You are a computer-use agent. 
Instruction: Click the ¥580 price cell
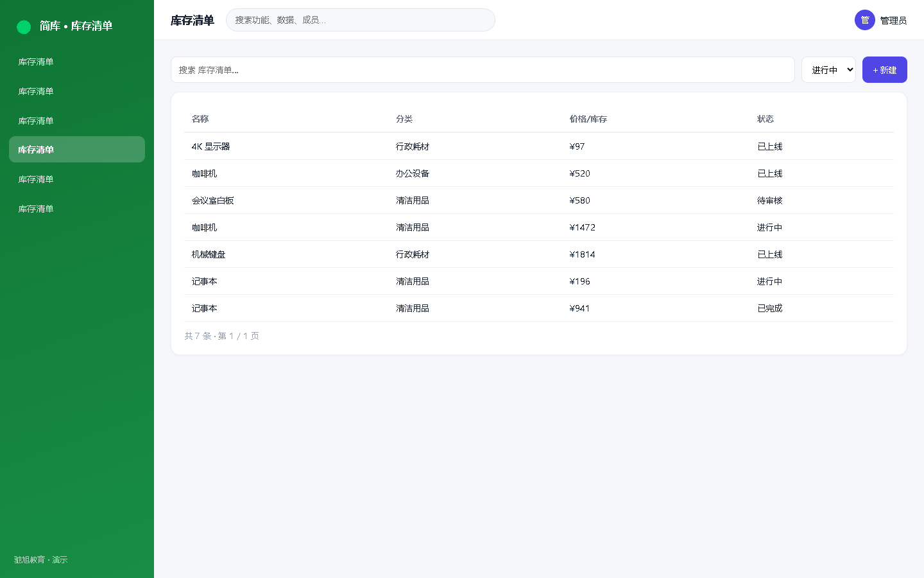pyautogui.click(x=579, y=200)
